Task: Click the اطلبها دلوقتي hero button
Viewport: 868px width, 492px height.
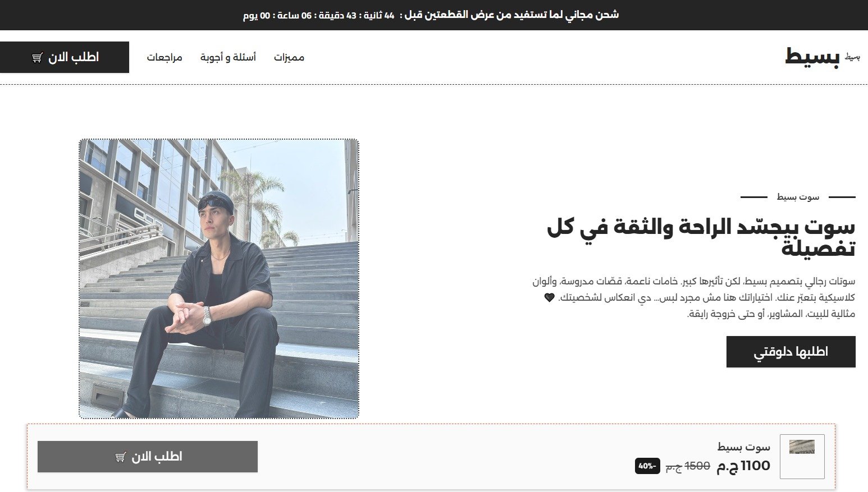Action: (x=791, y=352)
